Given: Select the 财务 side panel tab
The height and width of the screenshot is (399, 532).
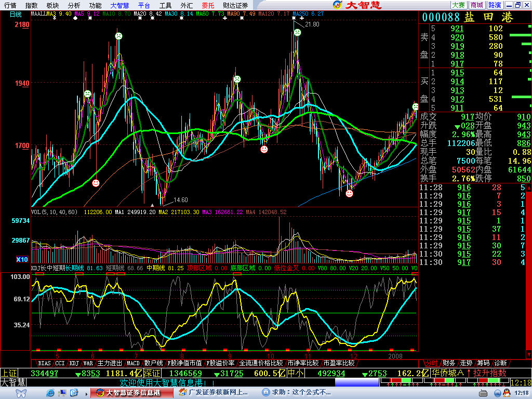Looking at the screenshot, I should coord(448,363).
